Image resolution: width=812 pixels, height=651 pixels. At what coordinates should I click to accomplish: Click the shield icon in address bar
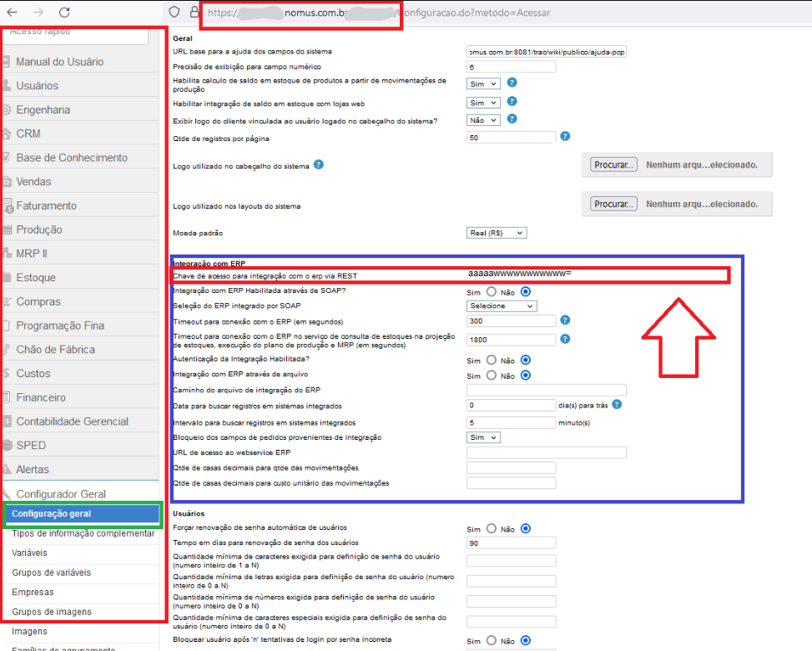point(174,13)
